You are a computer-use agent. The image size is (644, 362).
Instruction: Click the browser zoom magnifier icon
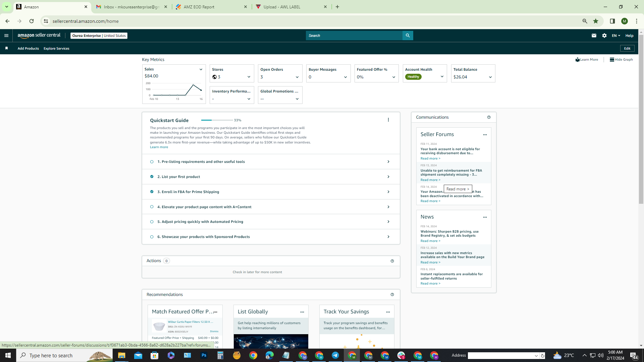point(585,21)
